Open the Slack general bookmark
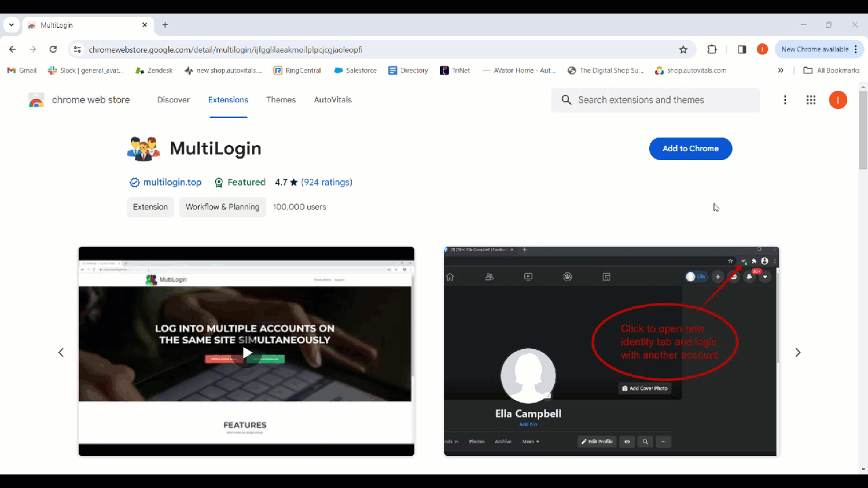Screen dimensions: 868x488 [x=87, y=70]
